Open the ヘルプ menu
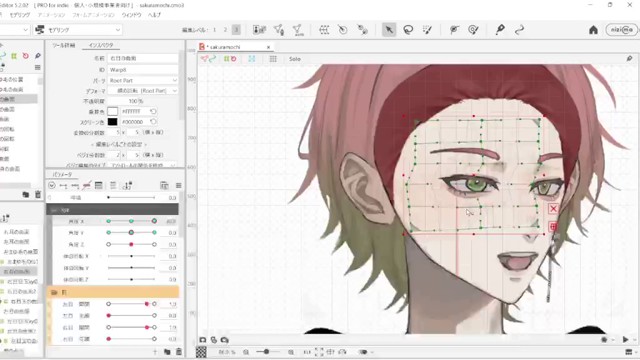Viewport: 640px width, 360px height. [x=154, y=15]
